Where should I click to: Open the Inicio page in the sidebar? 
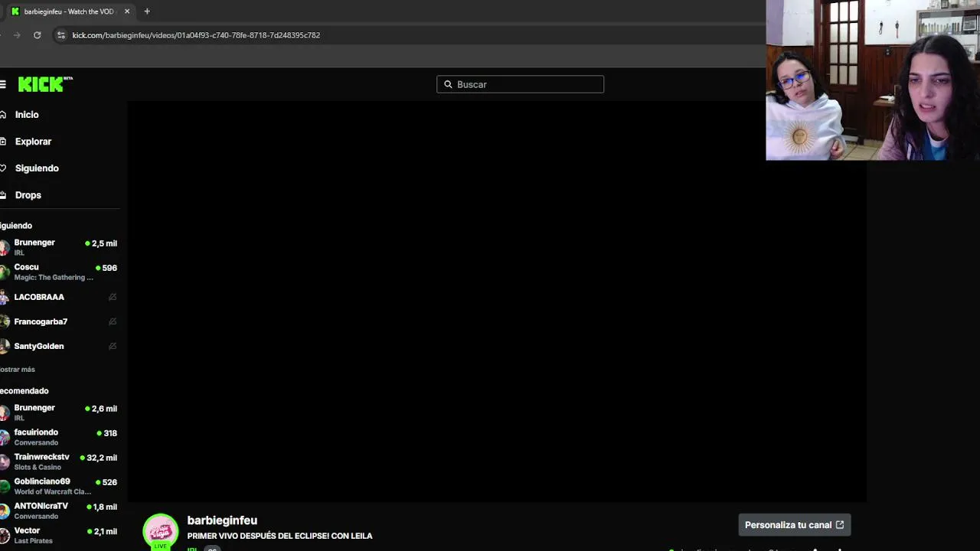coord(26,115)
